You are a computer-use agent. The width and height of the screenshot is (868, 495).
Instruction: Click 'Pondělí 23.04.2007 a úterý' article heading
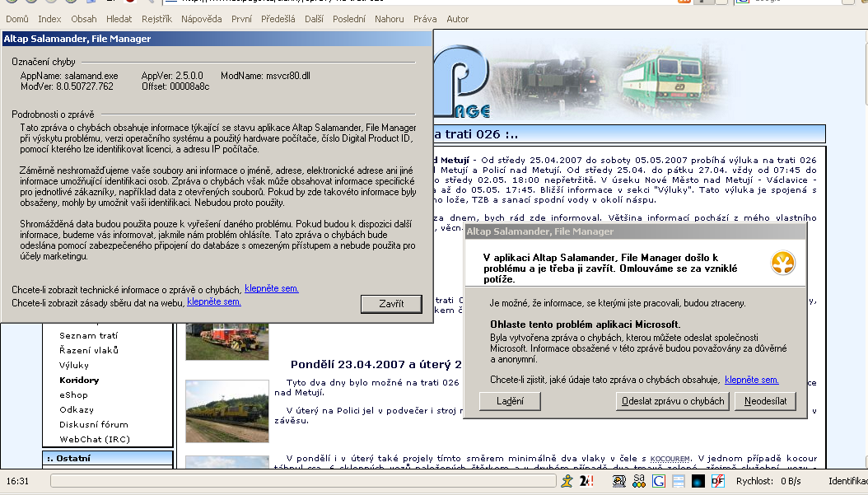point(376,364)
